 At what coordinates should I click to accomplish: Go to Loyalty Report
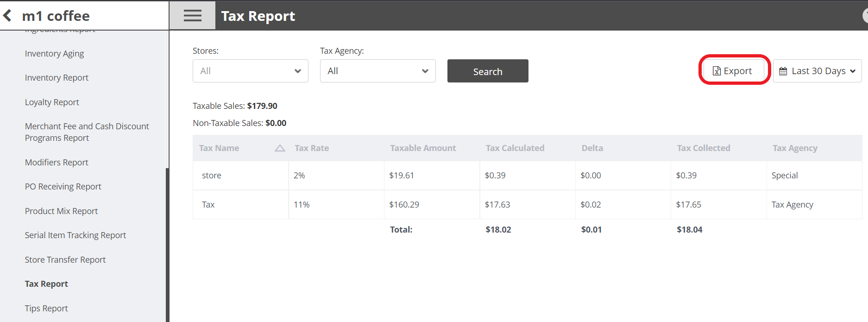(52, 102)
